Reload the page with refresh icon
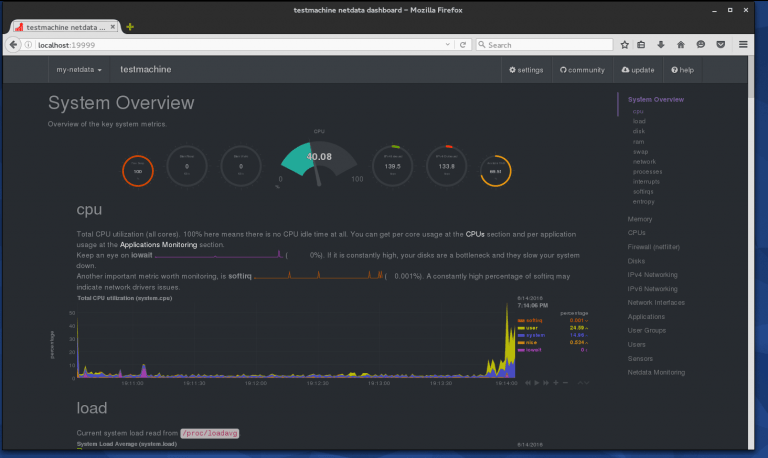Image resolution: width=768 pixels, height=458 pixels. click(x=463, y=45)
